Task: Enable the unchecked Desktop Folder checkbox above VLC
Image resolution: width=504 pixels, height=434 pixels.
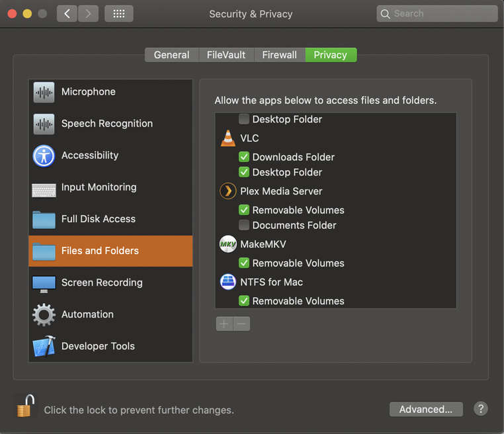Action: (244, 119)
